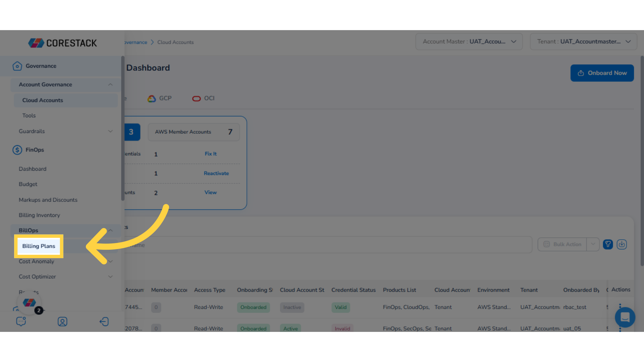This screenshot has width=644, height=362.
Task: Open the CoreStack assistant bubble with badge 2
Action: 30,303
